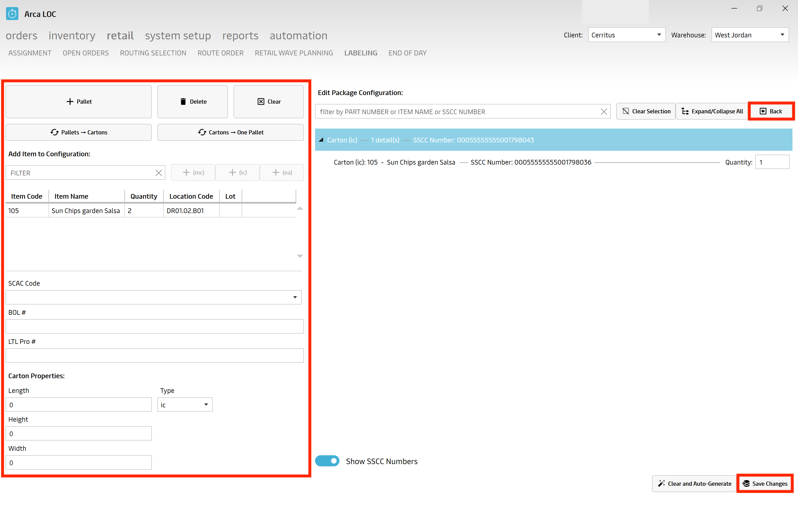Click Expand/Collapse All button
The image size is (798, 532).
coord(712,111)
